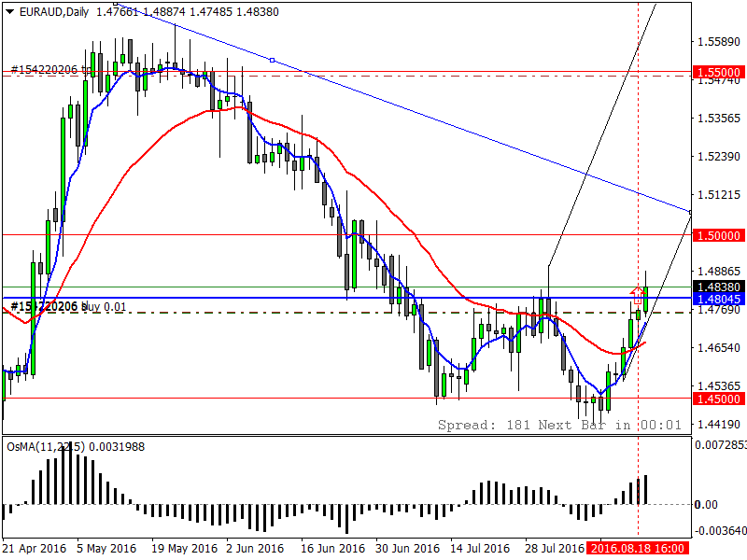Click the 1.48045 blue price label

click(x=719, y=299)
